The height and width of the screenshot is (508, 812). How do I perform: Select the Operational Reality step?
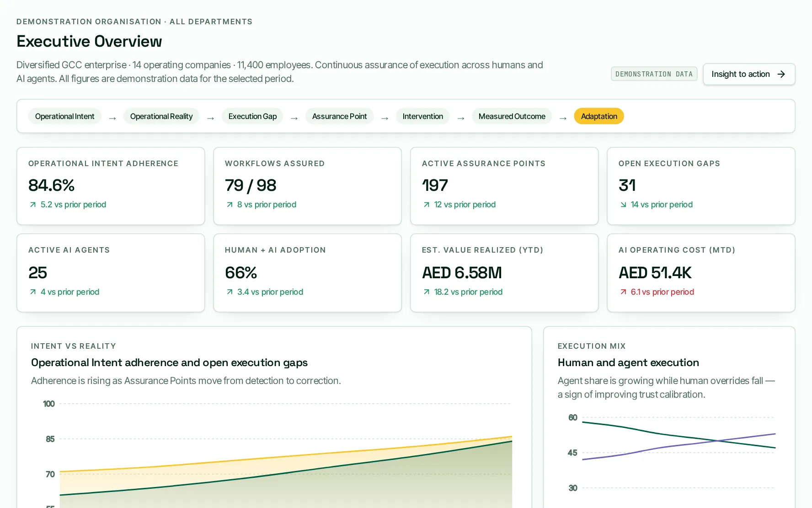(x=161, y=116)
